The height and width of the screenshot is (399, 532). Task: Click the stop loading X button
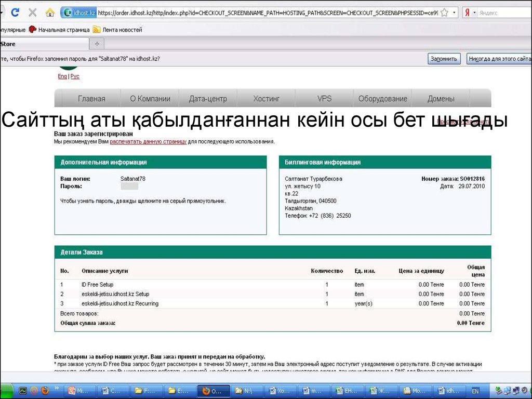[32, 12]
